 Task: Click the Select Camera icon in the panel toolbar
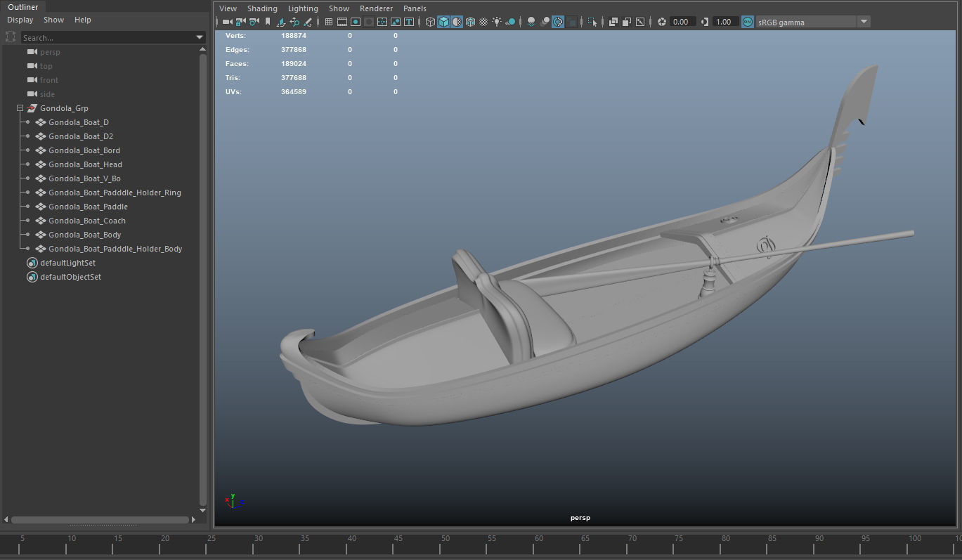[227, 22]
